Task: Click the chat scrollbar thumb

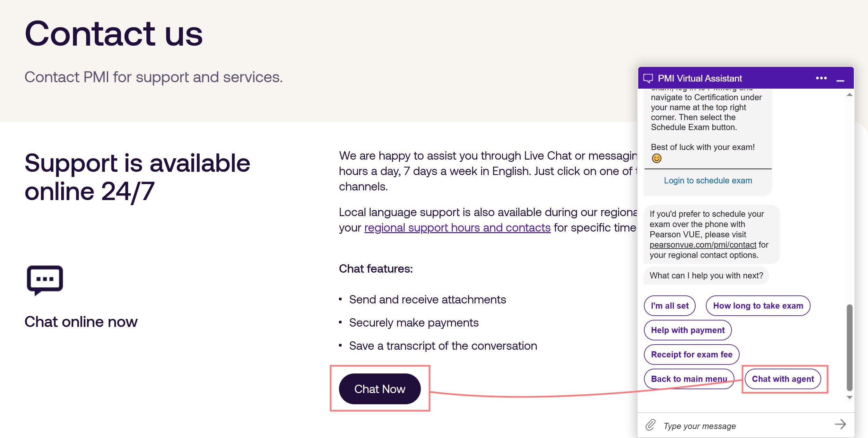Action: (849, 347)
